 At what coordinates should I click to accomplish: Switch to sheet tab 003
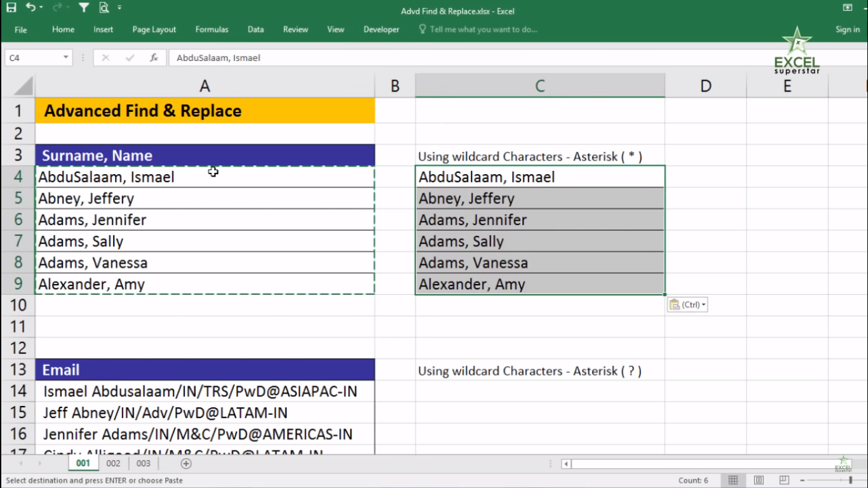coord(144,463)
